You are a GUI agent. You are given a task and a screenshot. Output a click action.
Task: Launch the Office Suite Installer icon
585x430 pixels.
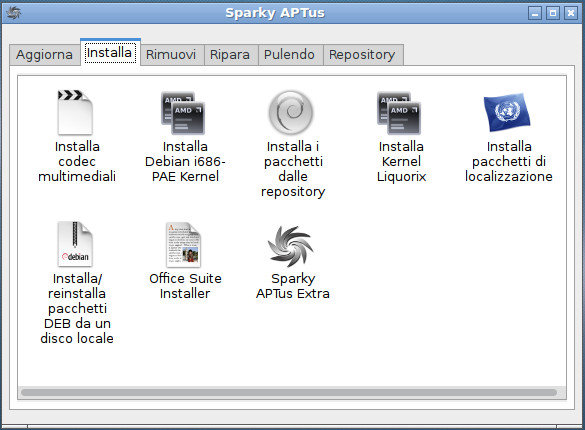(x=183, y=245)
